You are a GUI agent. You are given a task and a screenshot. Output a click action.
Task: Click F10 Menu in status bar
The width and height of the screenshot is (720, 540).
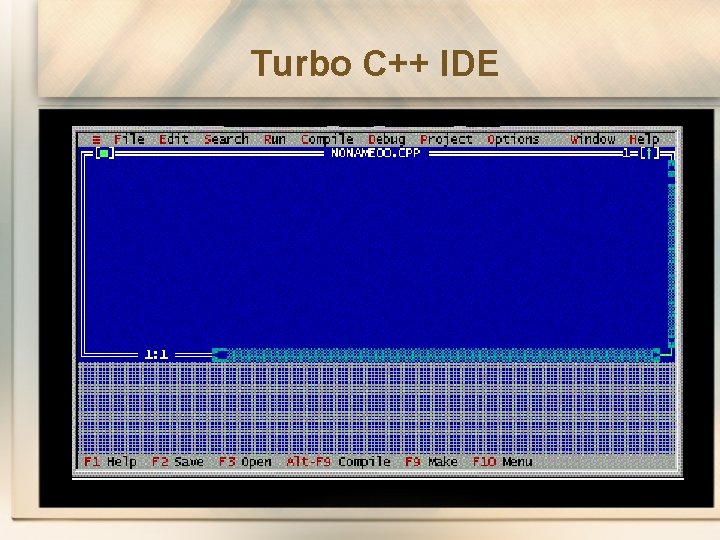coord(503,462)
